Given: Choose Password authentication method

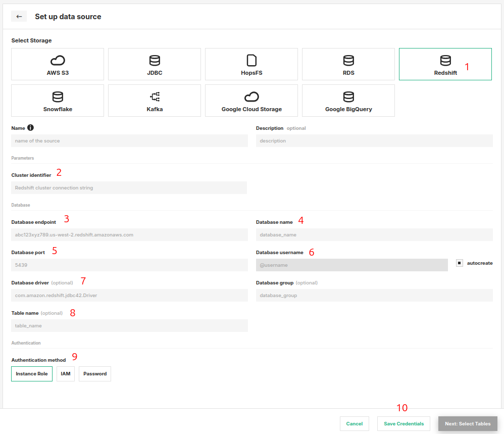Looking at the screenshot, I should tap(95, 374).
